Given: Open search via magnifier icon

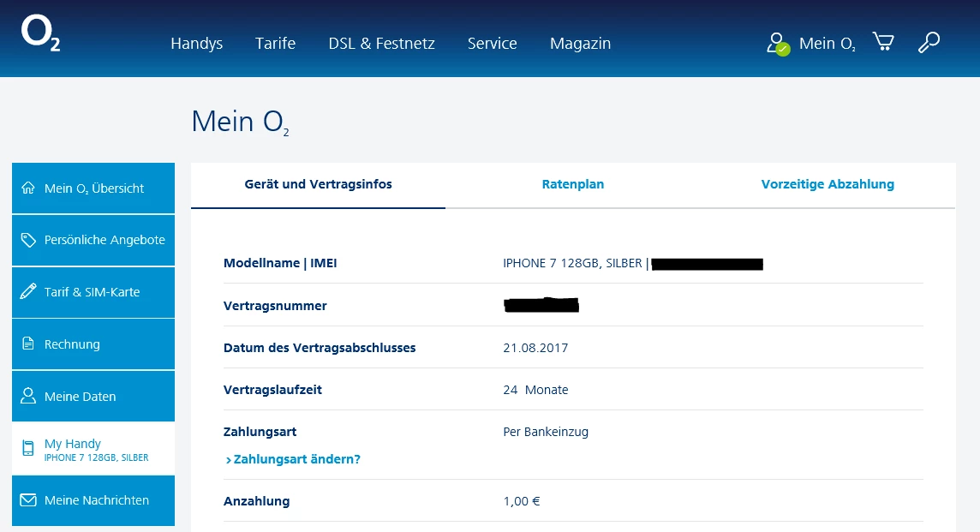Looking at the screenshot, I should pyautogui.click(x=929, y=43).
